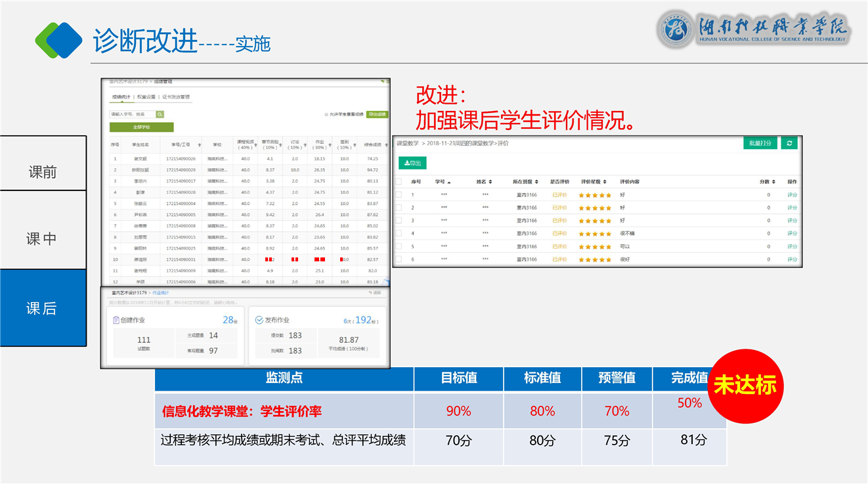Image resolution: width=868 pixels, height=484 pixels.
Task: Click the green 导出 export button
Action: coord(412,163)
